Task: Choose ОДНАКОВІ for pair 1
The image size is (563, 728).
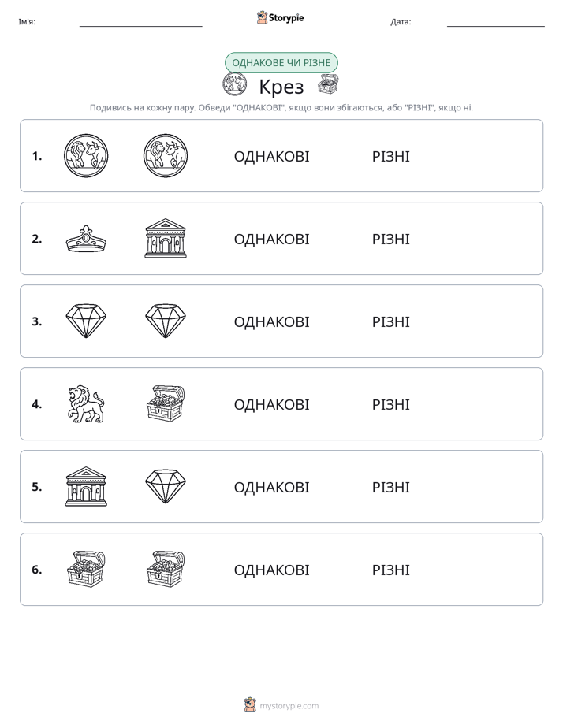Action: click(x=271, y=157)
